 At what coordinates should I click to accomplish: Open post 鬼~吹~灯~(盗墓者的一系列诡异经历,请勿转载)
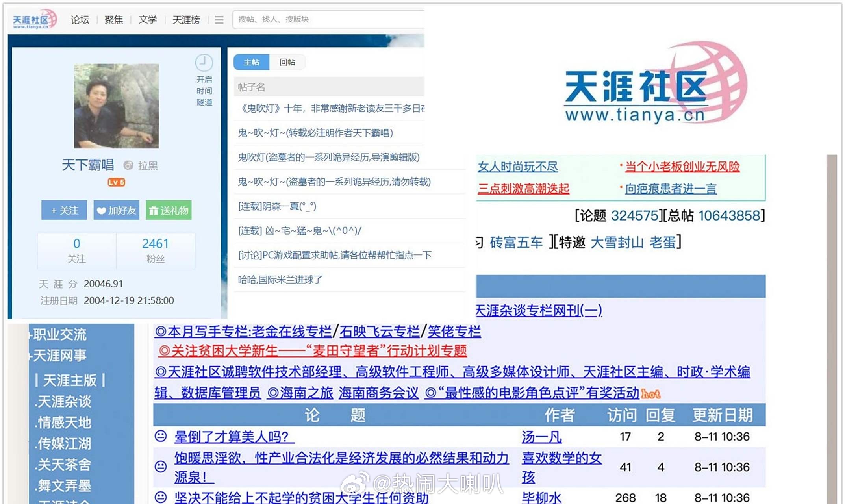point(334,182)
